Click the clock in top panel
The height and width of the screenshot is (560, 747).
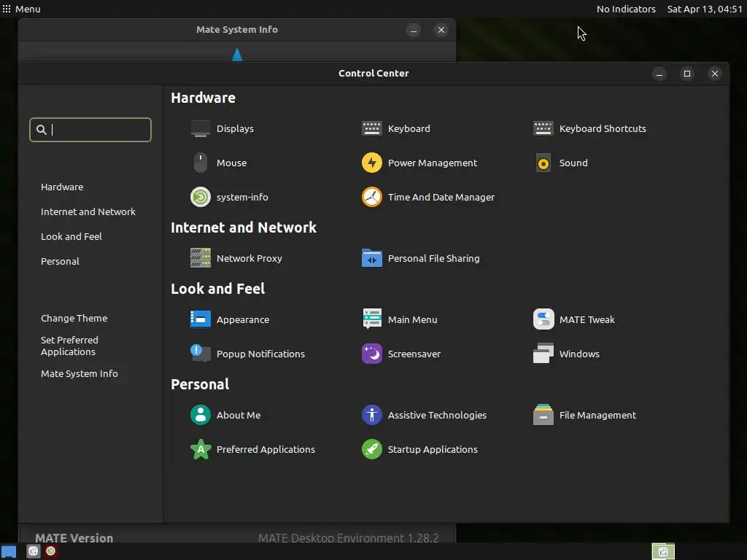tap(705, 9)
